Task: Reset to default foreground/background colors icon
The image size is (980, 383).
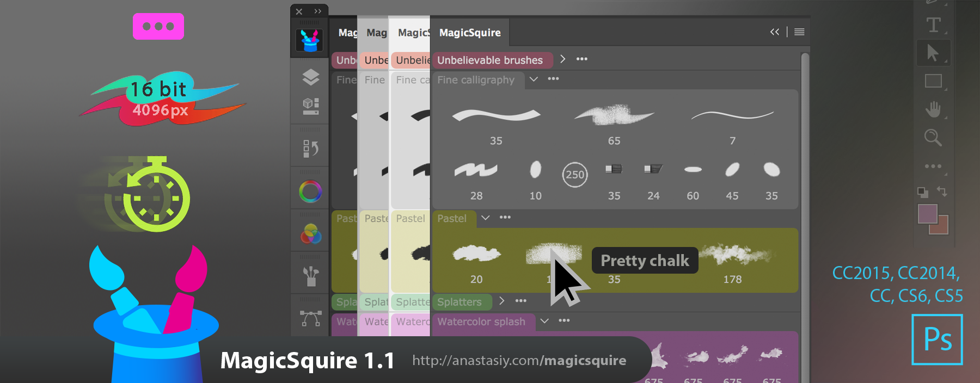Action: coord(922,192)
